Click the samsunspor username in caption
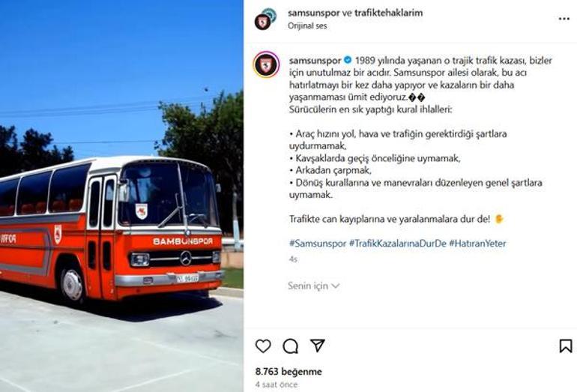This screenshot has height=392, width=577. pyautogui.click(x=315, y=60)
